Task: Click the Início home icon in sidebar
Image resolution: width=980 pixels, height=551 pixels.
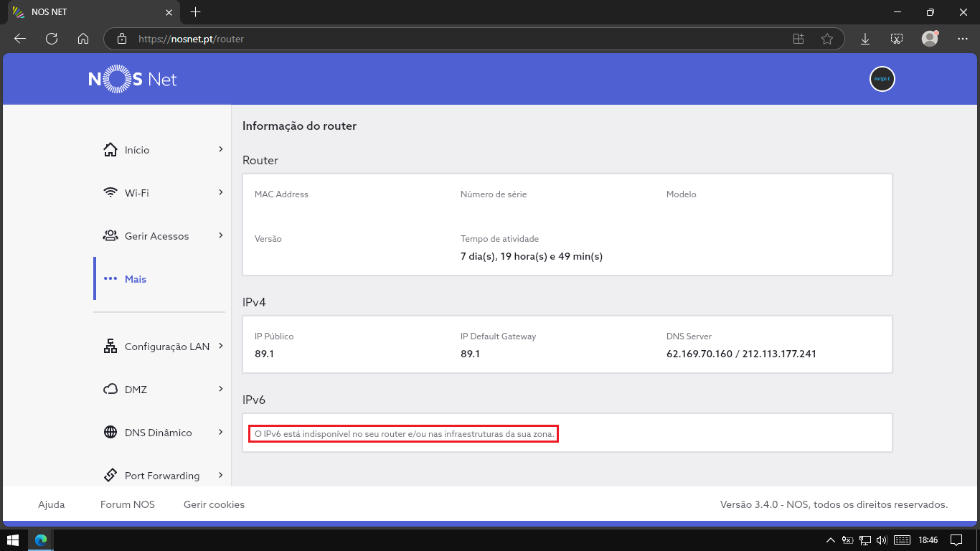Action: (x=110, y=150)
